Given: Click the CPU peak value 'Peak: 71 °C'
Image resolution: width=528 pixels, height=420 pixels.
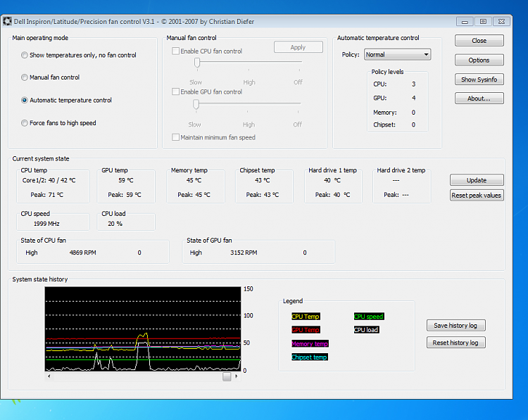Looking at the screenshot, I should pos(46,195).
